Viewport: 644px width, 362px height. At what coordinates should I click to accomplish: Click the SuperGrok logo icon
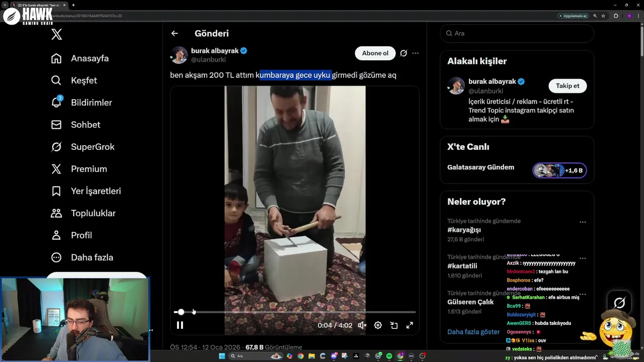coord(56,147)
